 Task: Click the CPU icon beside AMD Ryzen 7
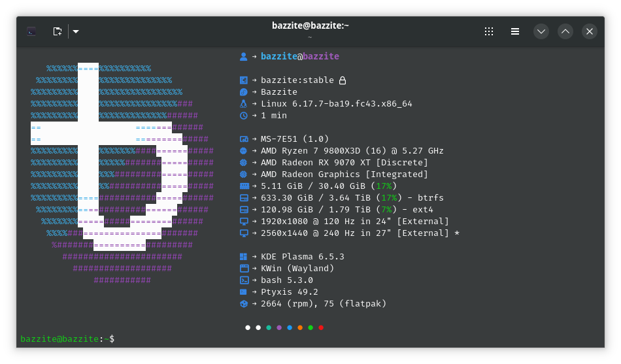point(244,151)
